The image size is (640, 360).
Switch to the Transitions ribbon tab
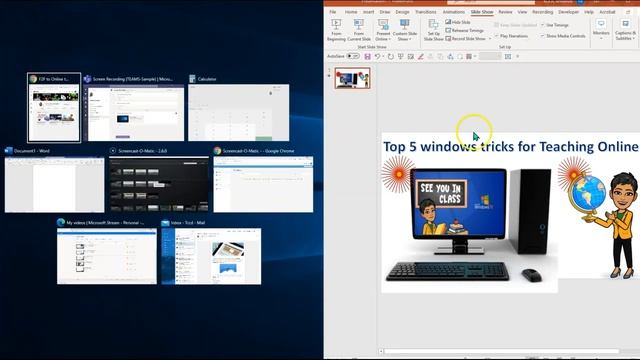point(425,12)
